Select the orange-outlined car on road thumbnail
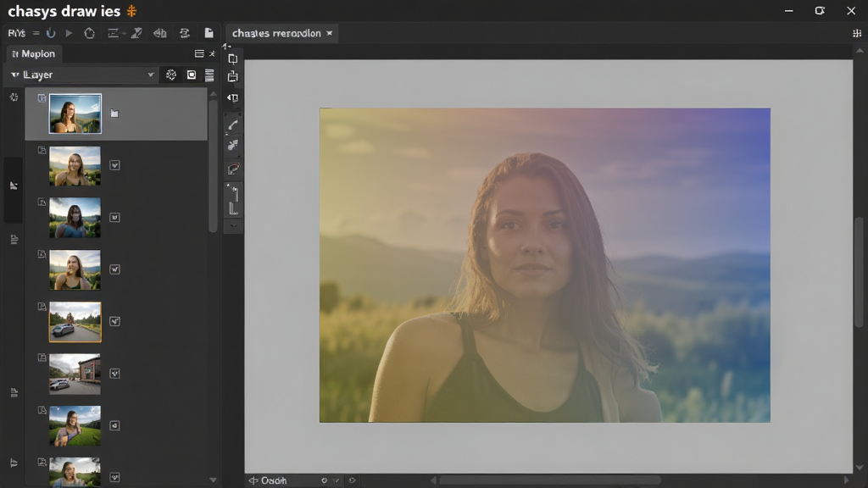 tap(75, 321)
